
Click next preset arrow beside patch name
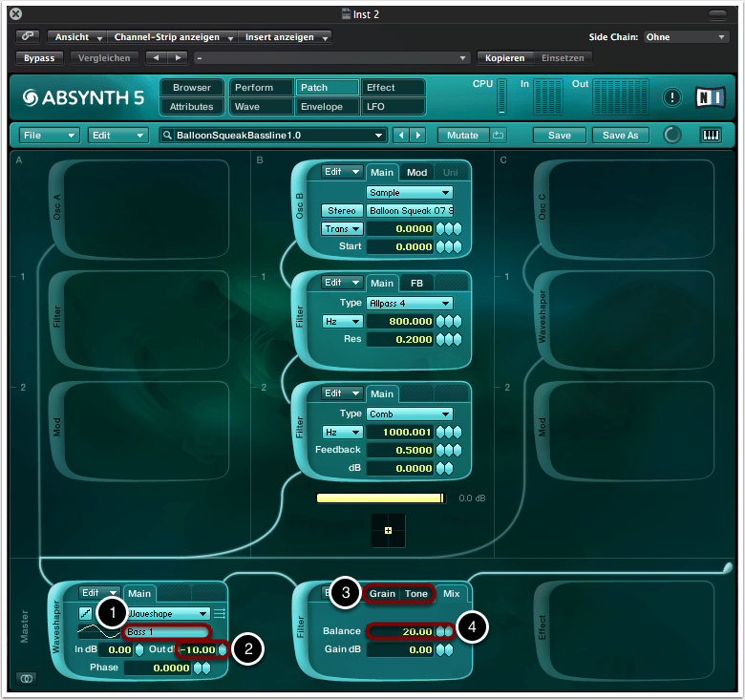coord(418,136)
